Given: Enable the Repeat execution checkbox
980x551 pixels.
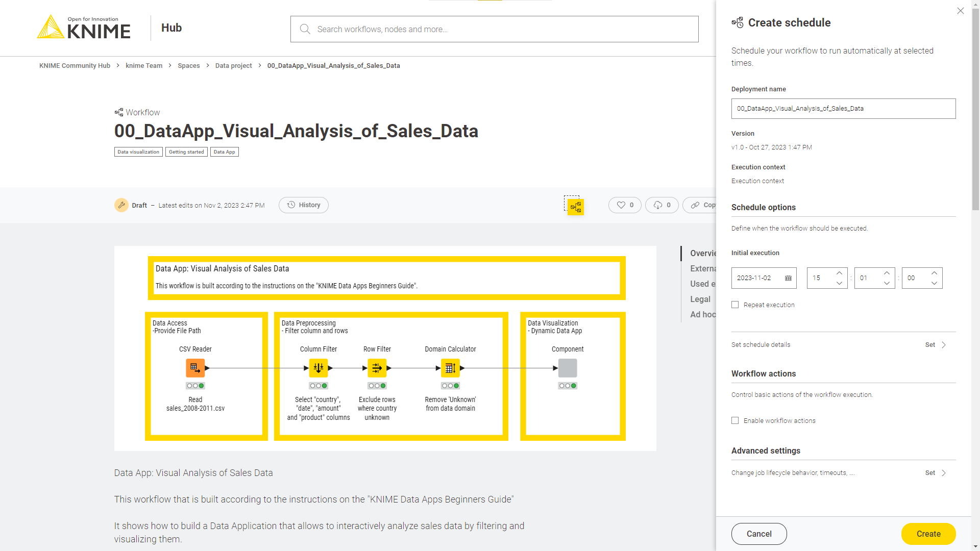Looking at the screenshot, I should pyautogui.click(x=735, y=305).
